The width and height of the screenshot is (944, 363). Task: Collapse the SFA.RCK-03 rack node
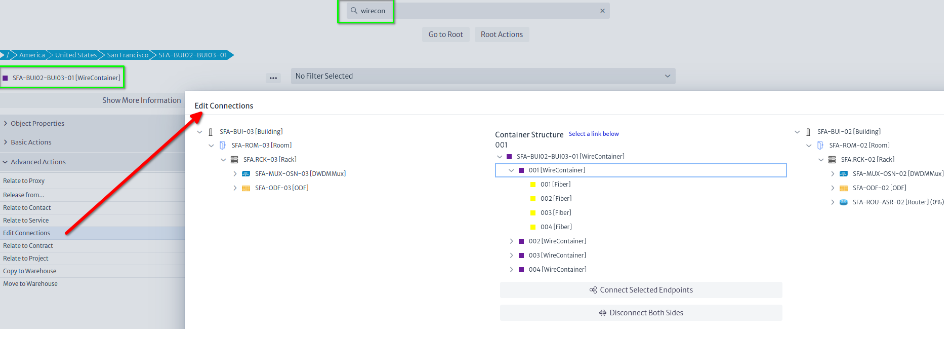coord(223,160)
